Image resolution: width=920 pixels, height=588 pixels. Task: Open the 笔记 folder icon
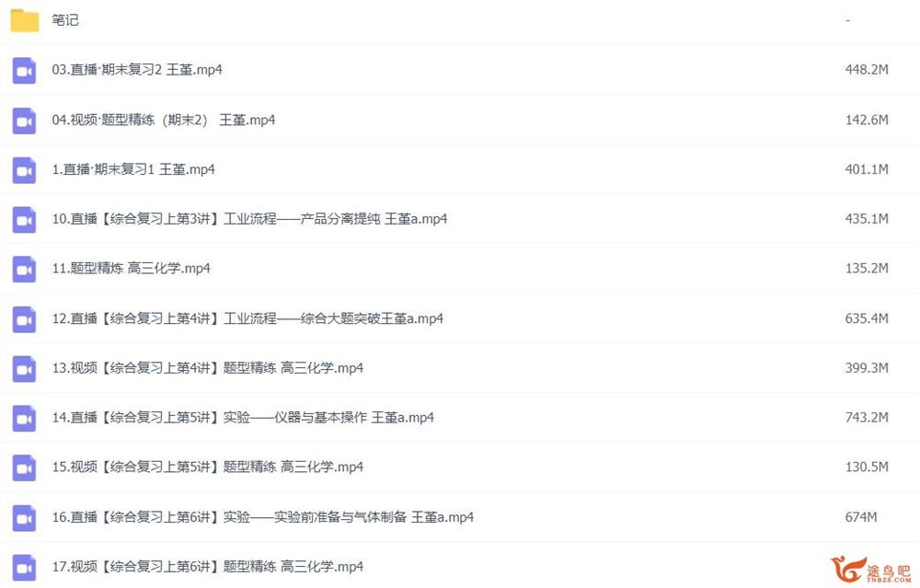[x=25, y=20]
